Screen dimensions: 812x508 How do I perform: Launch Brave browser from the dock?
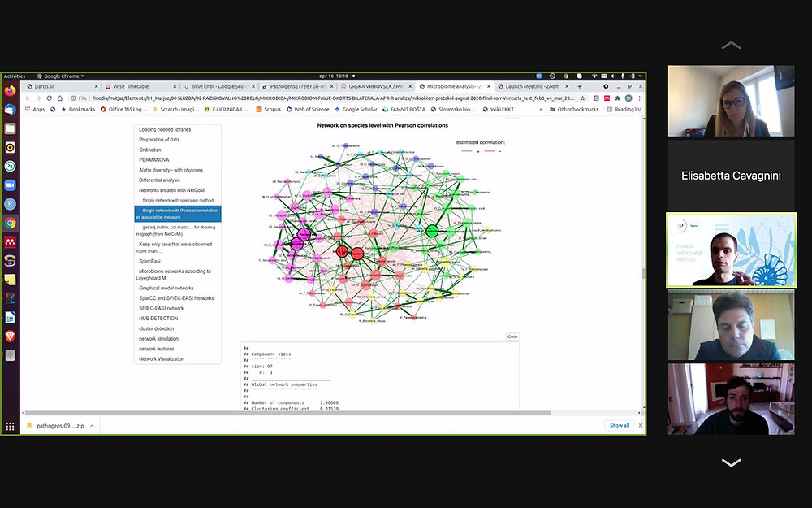[10, 336]
